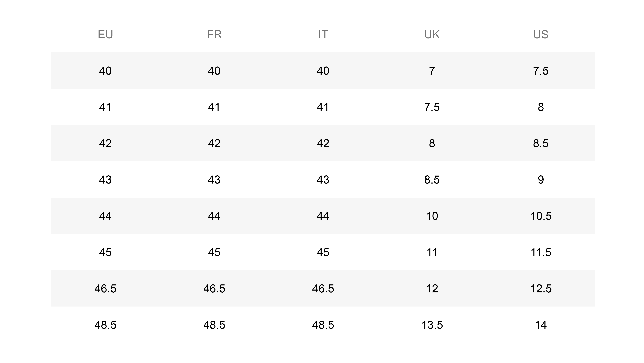The width and height of the screenshot is (644, 363).
Task: Click the US column header
Action: pyautogui.click(x=541, y=35)
